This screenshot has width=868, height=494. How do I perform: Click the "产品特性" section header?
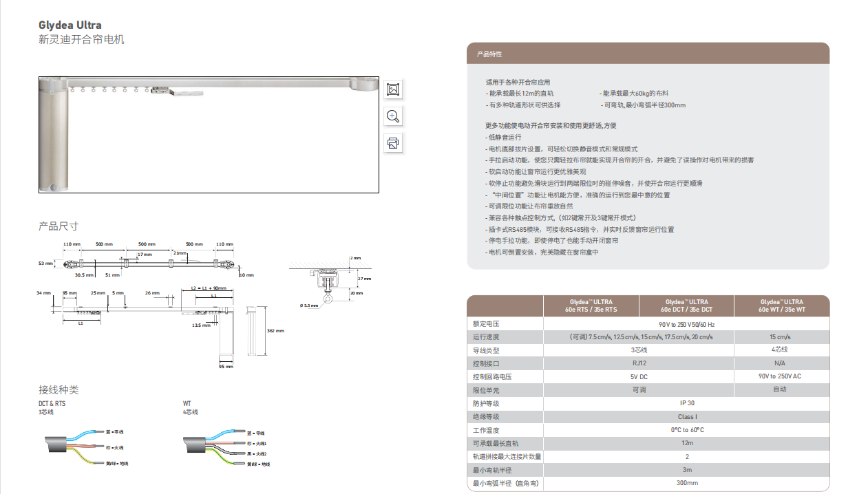coord(489,54)
